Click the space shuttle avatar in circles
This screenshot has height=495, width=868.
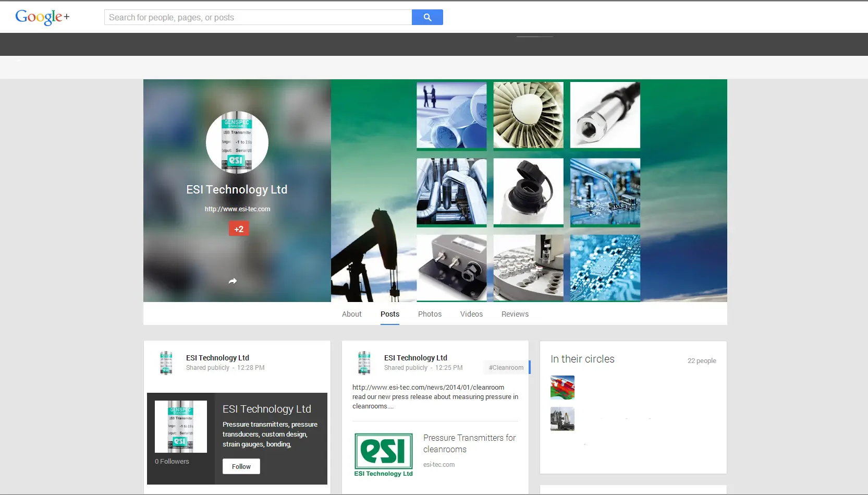click(562, 419)
